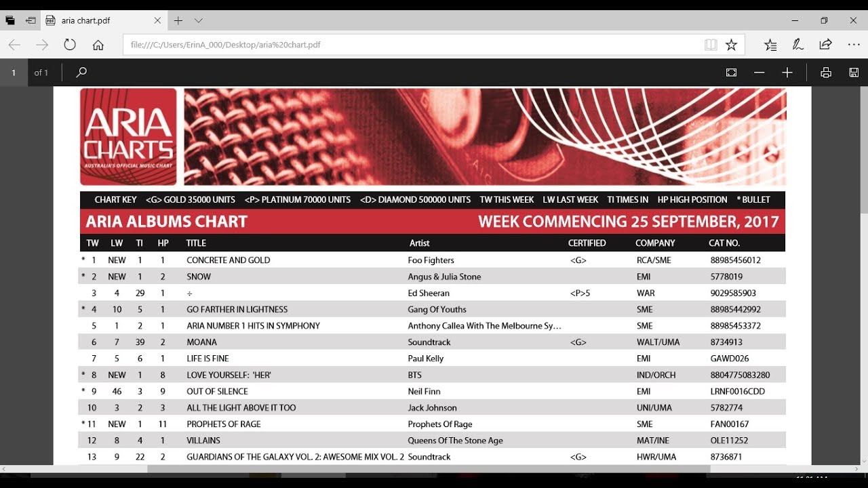Open a new tab with plus
Viewport: 868px width, 488px height.
click(x=178, y=20)
